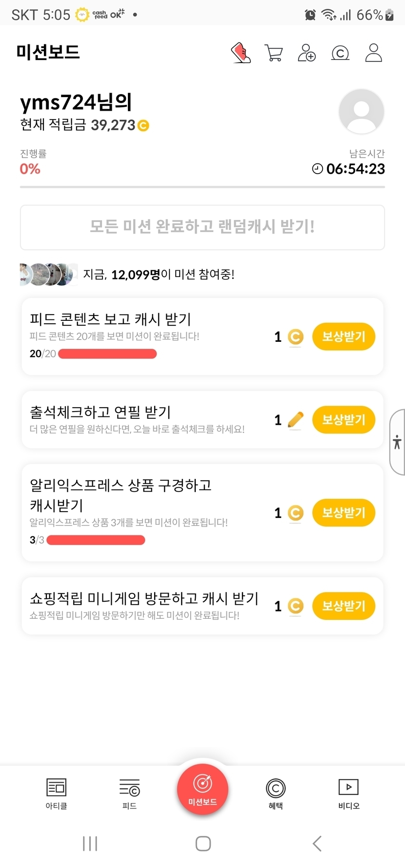Tap the invite friend icon
Screen dimensions: 405x868
[306, 53]
